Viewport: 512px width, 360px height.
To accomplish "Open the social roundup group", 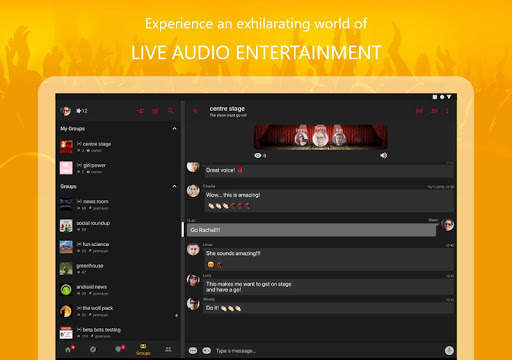I will pyautogui.click(x=118, y=226).
